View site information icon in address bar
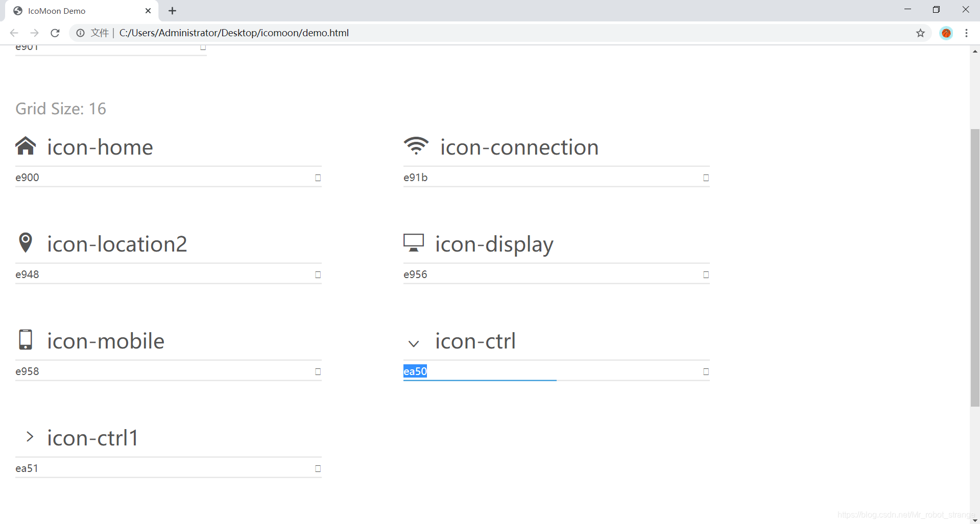This screenshot has width=980, height=524. pos(80,33)
